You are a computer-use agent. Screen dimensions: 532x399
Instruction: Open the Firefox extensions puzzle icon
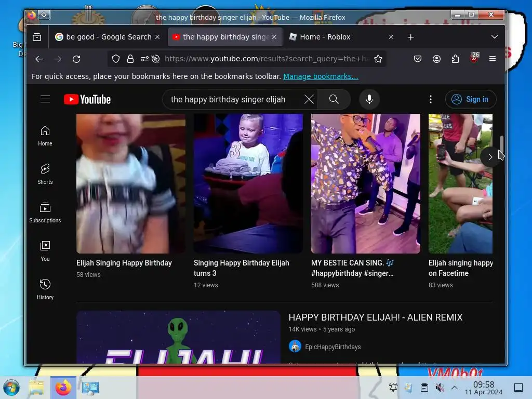(455, 59)
